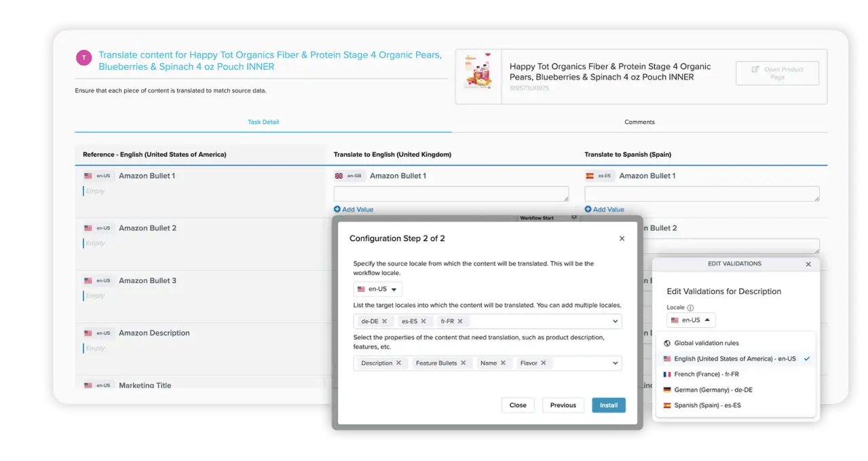Click the Previous button

tap(563, 405)
